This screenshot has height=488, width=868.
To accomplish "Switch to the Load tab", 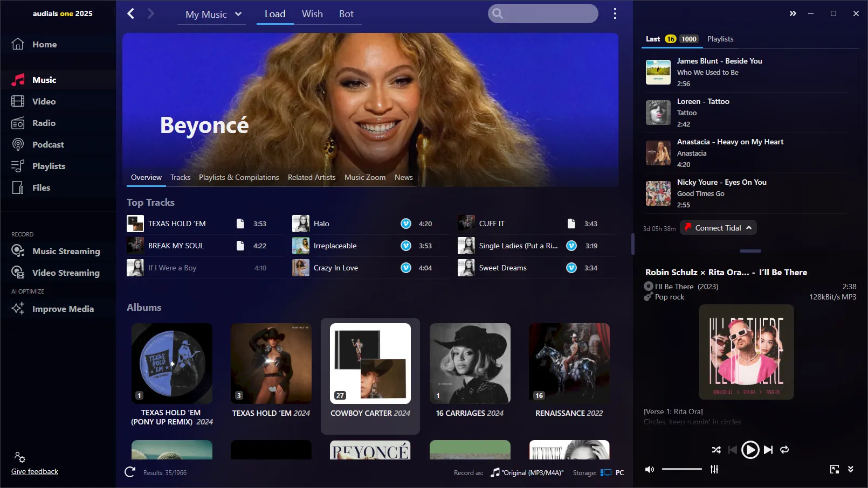I will click(275, 14).
